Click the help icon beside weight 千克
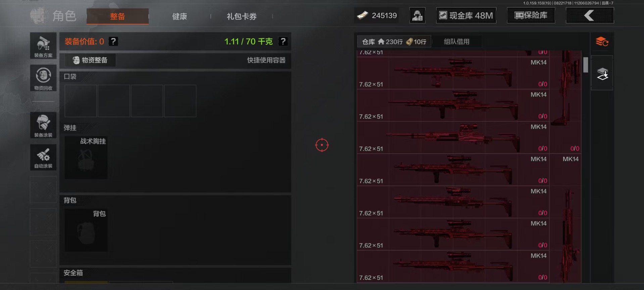The width and height of the screenshot is (644, 290). click(283, 41)
